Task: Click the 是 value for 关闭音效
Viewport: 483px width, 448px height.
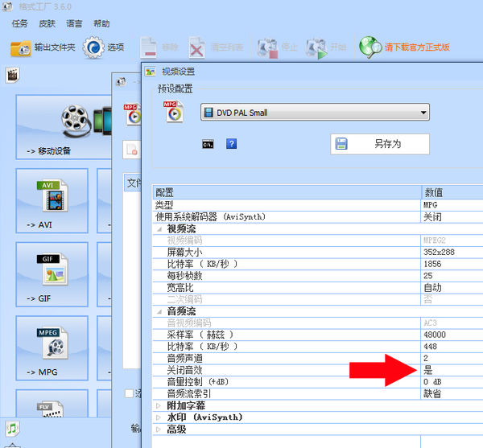Action: tap(428, 370)
